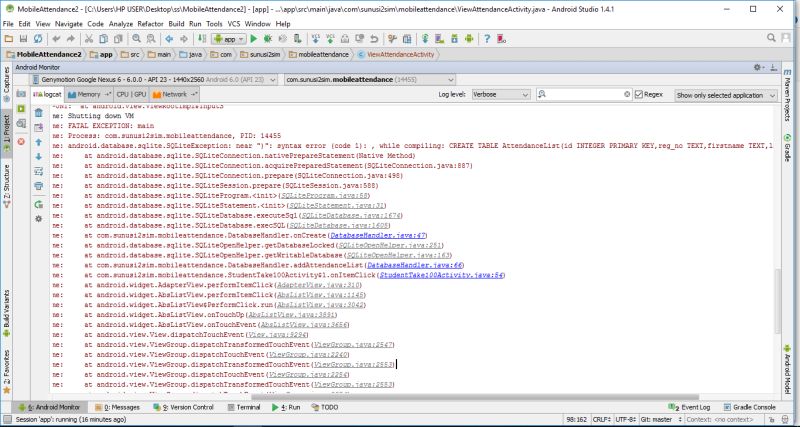Open the CRLF line separator selector
The width and height of the screenshot is (800, 427).
[602, 419]
